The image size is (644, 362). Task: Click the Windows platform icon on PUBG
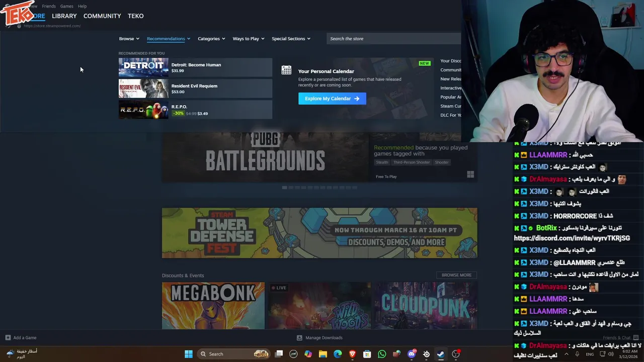[470, 174]
